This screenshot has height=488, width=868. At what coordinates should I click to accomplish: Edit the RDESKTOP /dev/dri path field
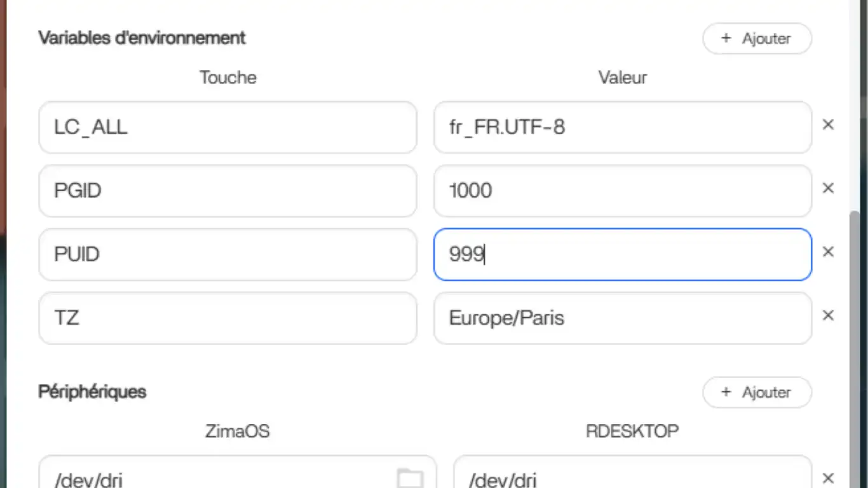tap(632, 477)
